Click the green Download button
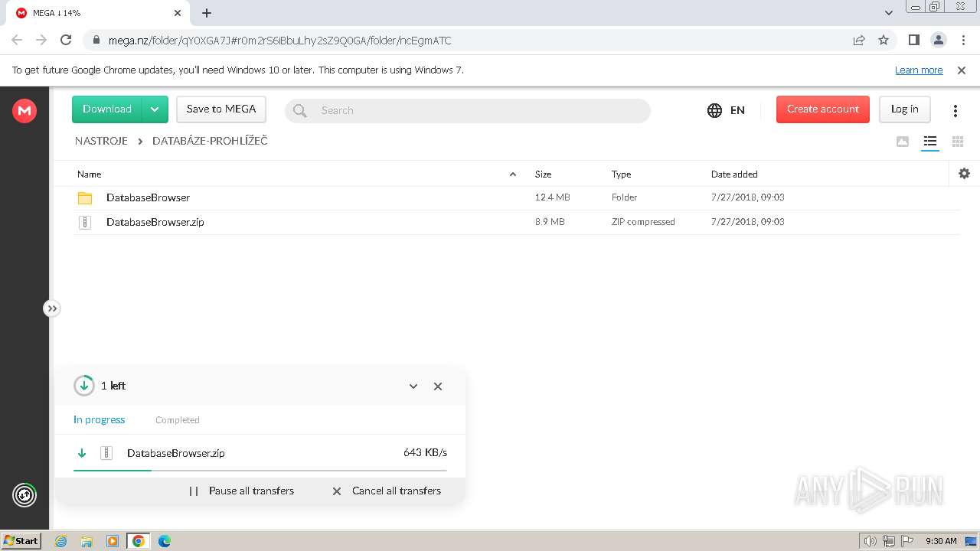The image size is (980, 551). 107,109
